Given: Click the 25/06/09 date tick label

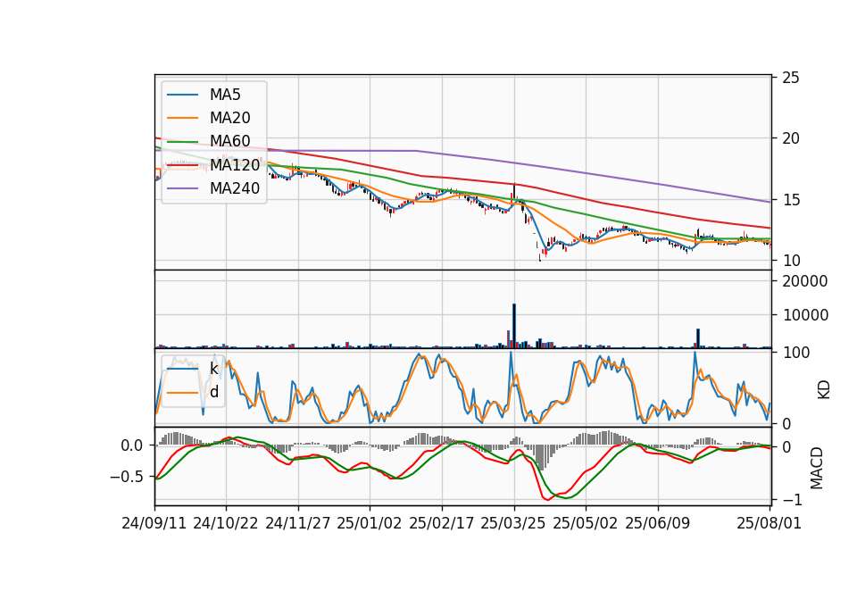Looking at the screenshot, I should (x=658, y=523).
